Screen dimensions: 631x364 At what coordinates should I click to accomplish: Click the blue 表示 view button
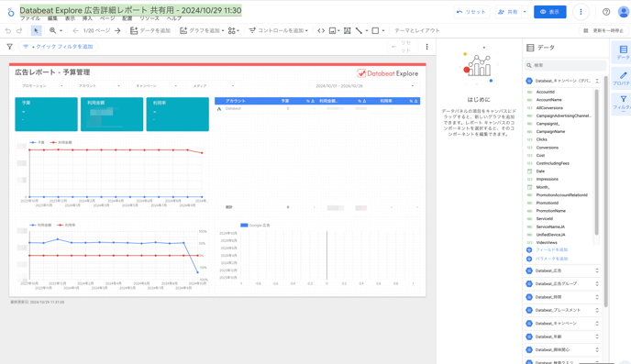point(549,12)
